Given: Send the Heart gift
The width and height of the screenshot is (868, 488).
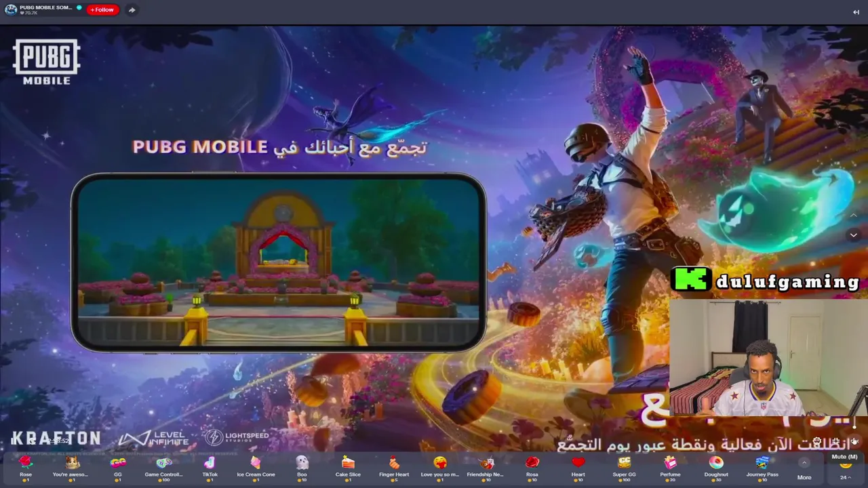Looking at the screenshot, I should 578,468.
